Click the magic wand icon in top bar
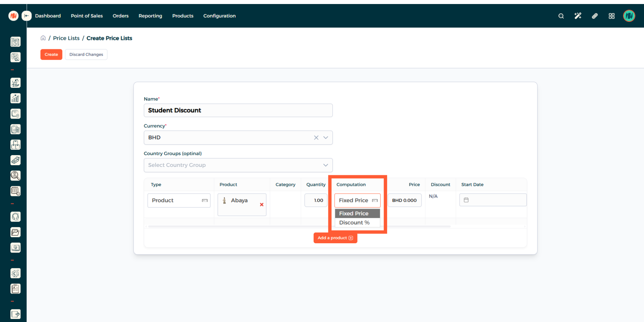This screenshot has width=644, height=322. pyautogui.click(x=578, y=16)
